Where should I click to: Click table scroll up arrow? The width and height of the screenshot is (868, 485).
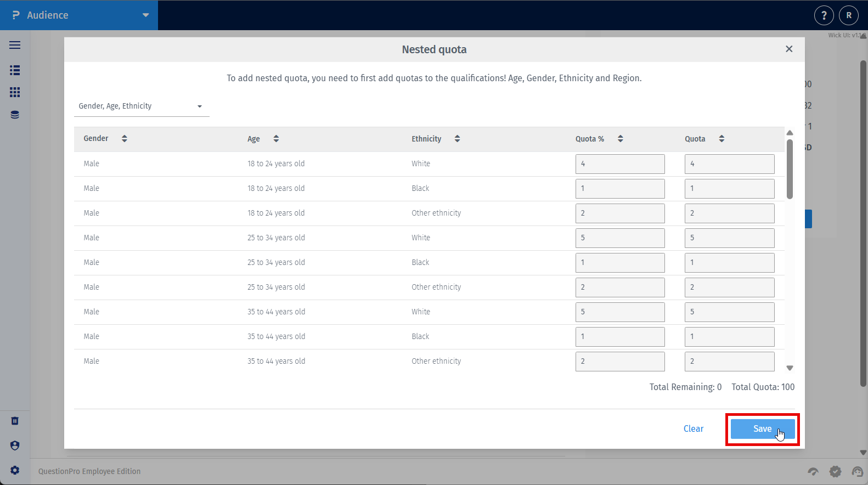(x=790, y=133)
